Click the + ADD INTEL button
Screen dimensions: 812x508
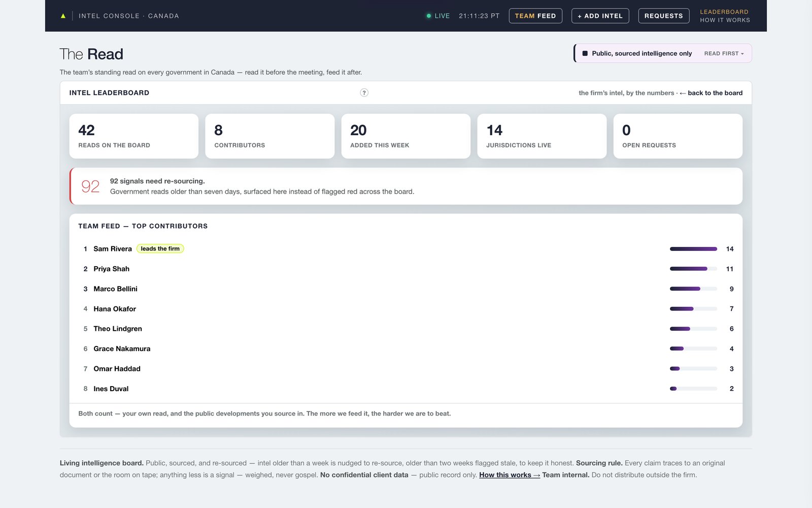tap(600, 16)
